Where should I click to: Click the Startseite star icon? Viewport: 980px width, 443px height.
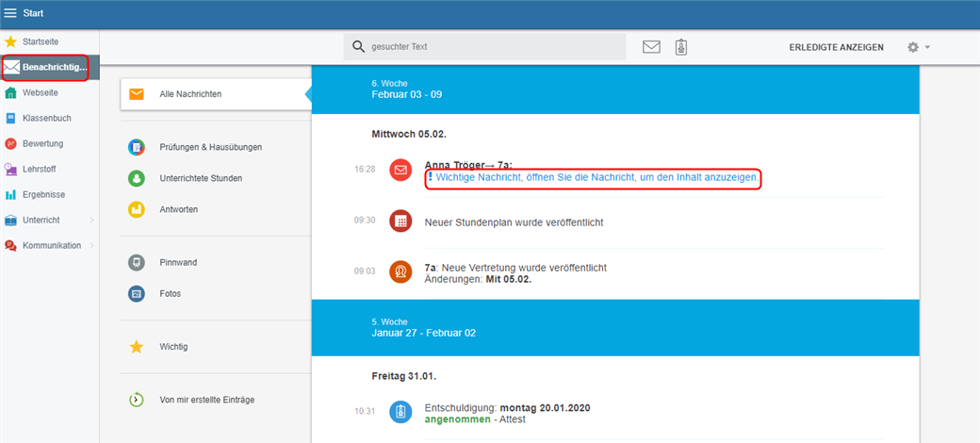point(10,41)
